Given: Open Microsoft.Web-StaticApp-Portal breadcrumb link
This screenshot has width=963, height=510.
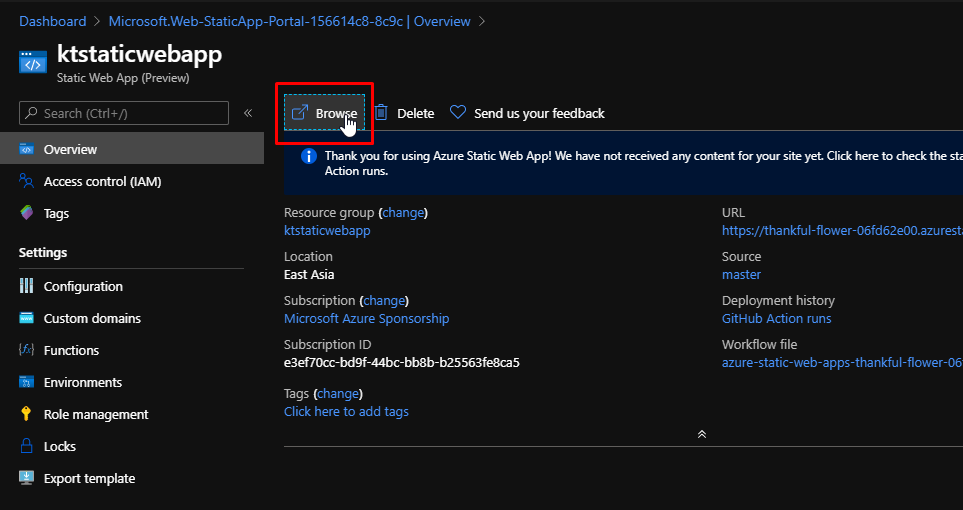Looking at the screenshot, I should coord(289,21).
